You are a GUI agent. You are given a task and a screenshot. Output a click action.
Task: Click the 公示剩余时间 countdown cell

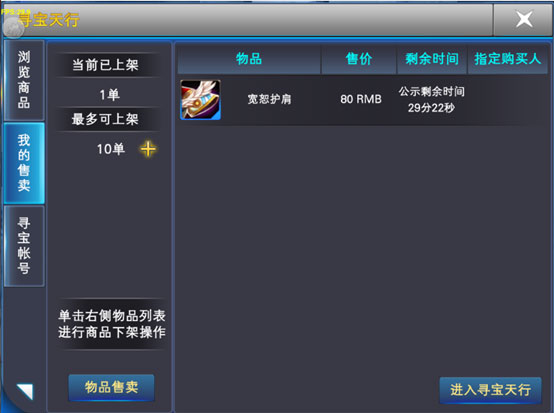[431, 100]
